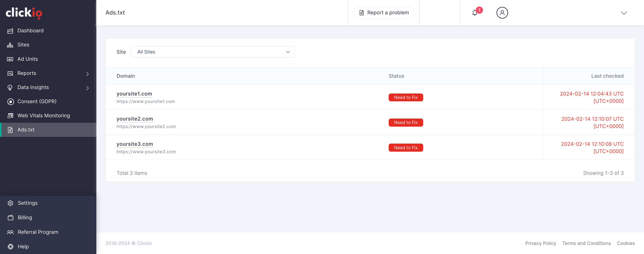Viewport: 644px width, 254px height.
Task: Open Referral Program in the sidebar
Action: pos(48,232)
